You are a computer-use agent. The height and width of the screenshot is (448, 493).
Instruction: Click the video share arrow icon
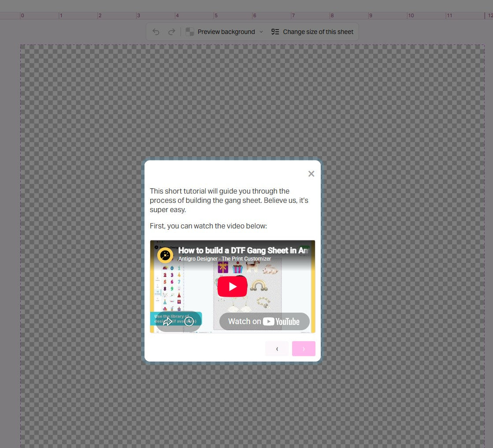pos(167,321)
